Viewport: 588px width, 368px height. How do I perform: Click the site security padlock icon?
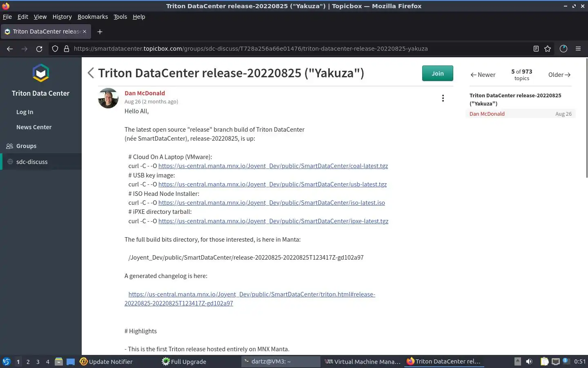point(67,49)
